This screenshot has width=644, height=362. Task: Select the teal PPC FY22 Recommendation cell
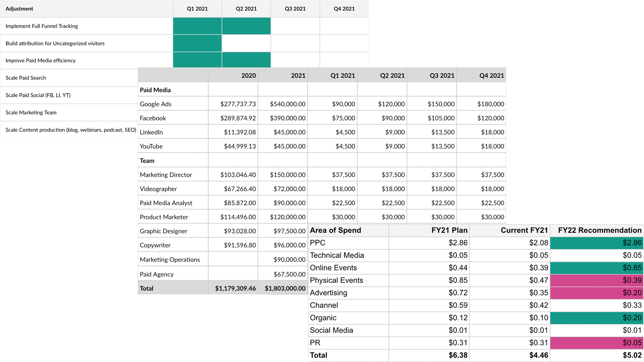pyautogui.click(x=596, y=243)
